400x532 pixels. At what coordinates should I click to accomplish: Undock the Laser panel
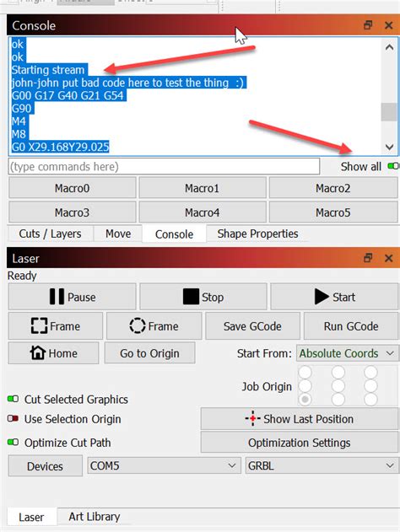point(368,258)
